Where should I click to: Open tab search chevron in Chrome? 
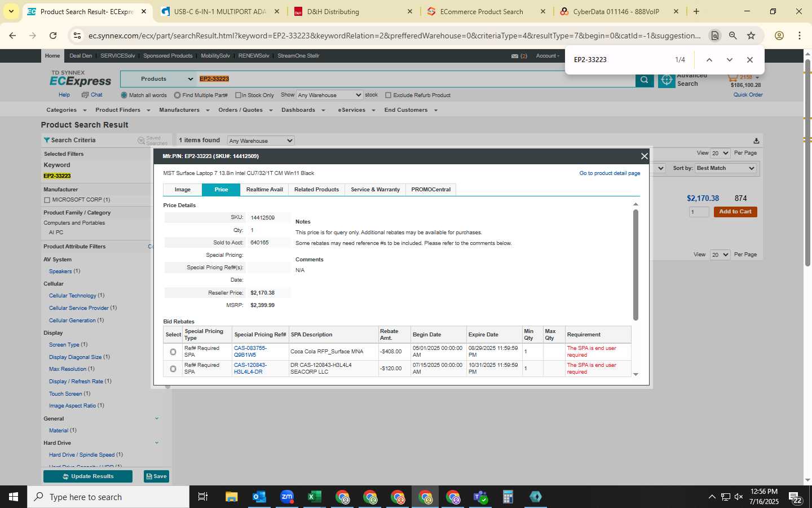11,11
